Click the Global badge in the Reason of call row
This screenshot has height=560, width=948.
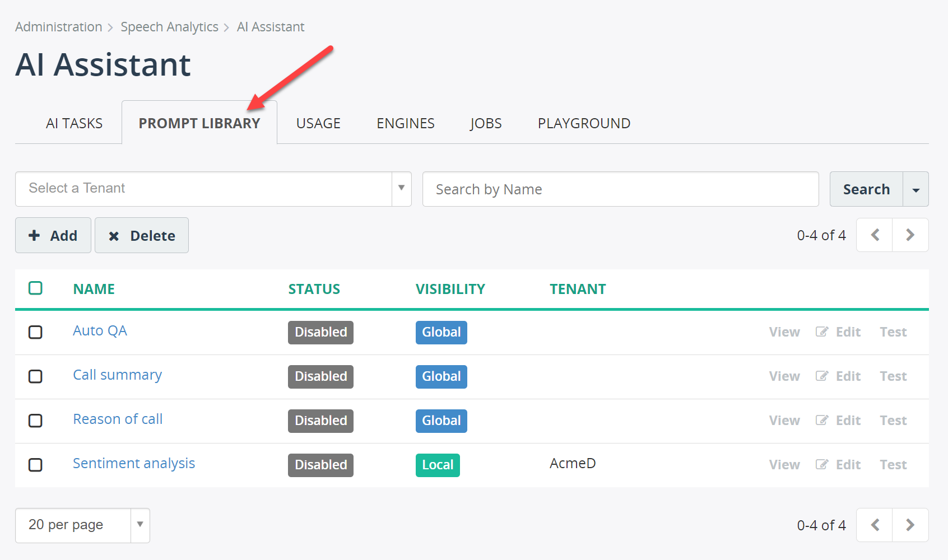click(441, 421)
